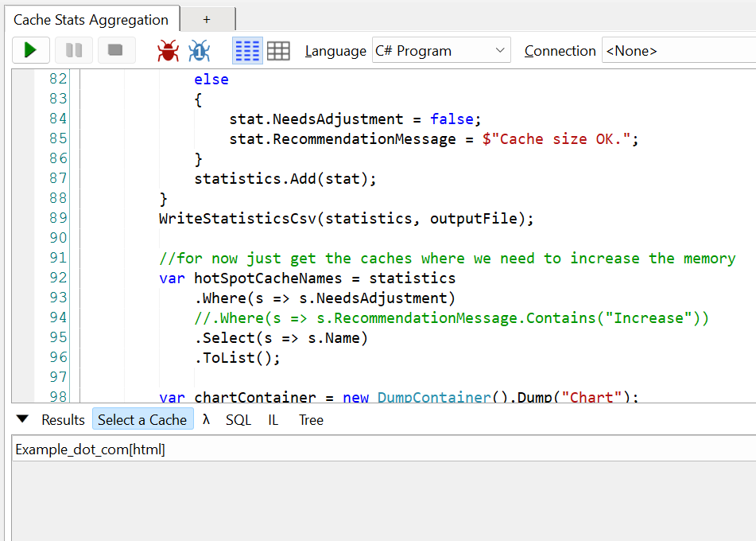Click the pause execution button
This screenshot has height=541, width=756.
click(74, 50)
